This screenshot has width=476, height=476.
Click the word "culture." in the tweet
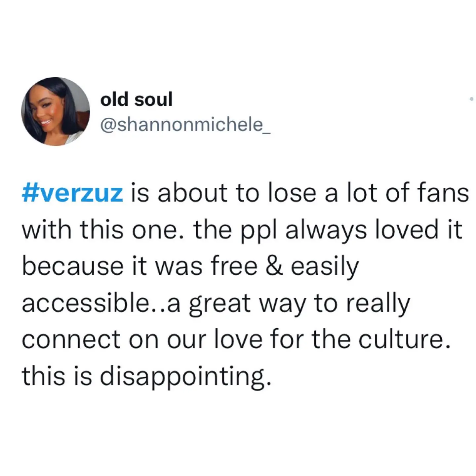point(405,339)
